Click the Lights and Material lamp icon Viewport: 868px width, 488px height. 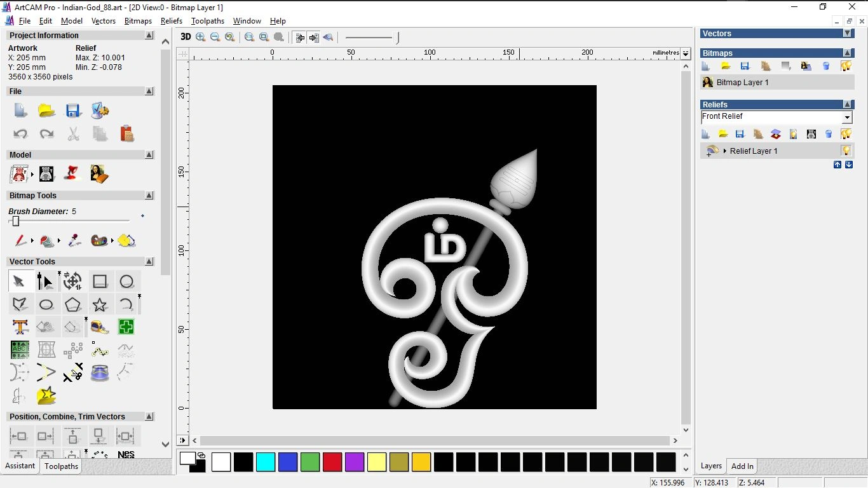coord(72,173)
